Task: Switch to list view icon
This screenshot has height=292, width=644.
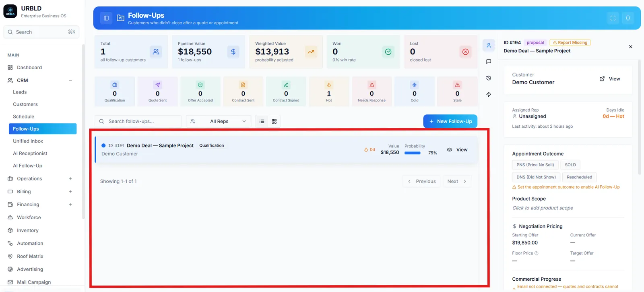Action: pos(262,121)
